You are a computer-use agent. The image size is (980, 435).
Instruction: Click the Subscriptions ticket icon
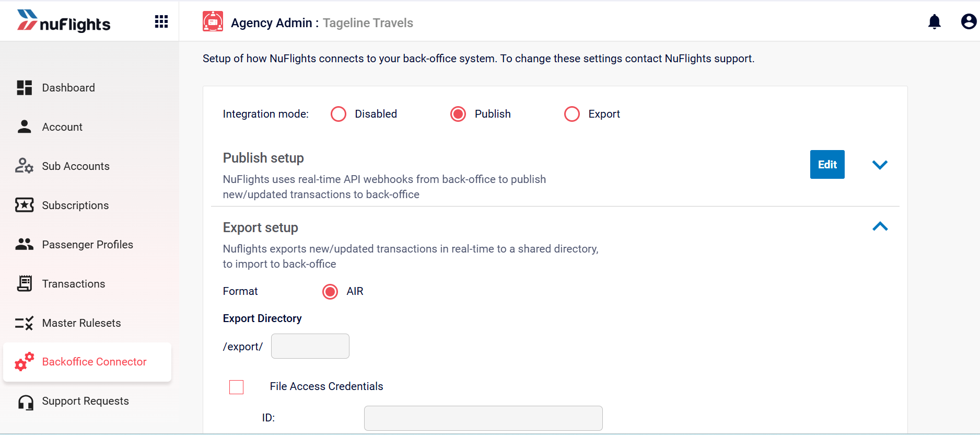[25, 205]
